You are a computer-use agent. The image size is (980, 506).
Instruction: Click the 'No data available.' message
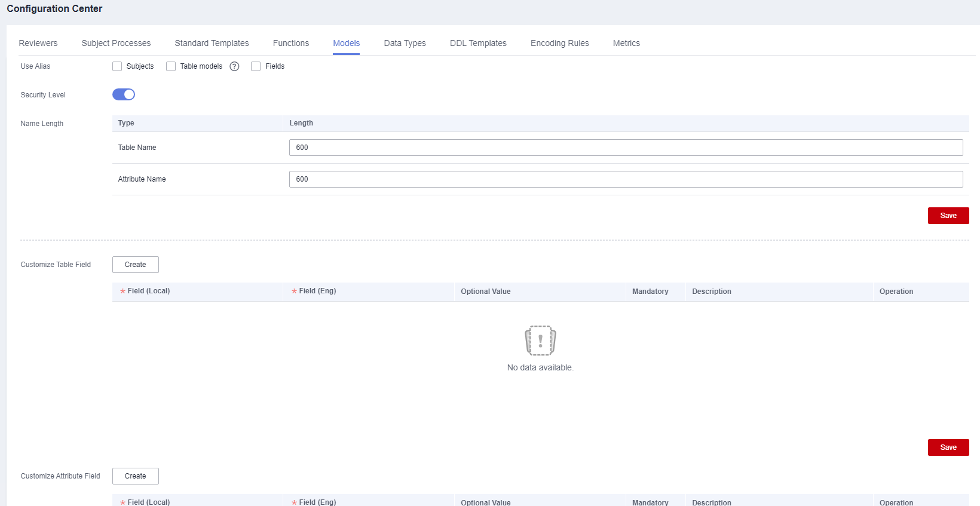pyautogui.click(x=540, y=367)
